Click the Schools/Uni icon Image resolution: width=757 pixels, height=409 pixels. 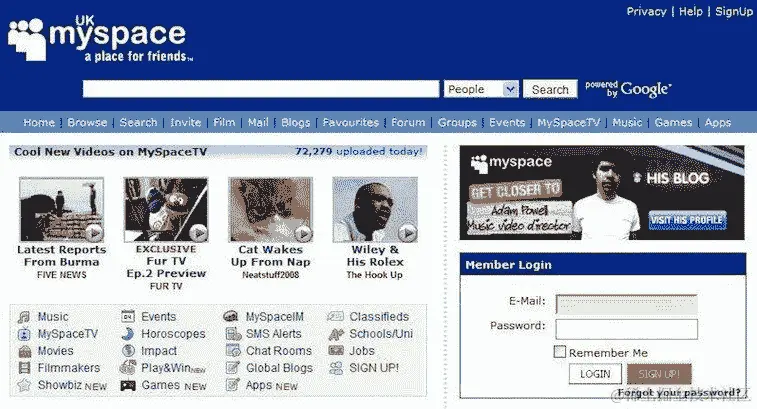(336, 334)
